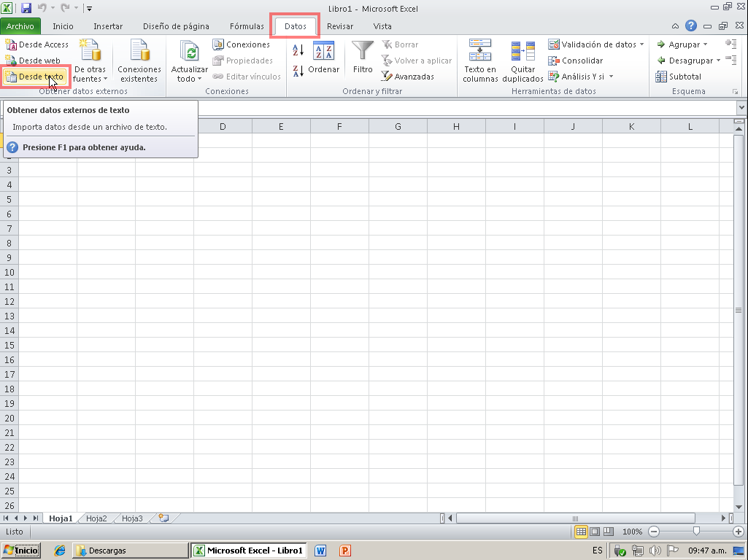Switch to the Insertar tab

[108, 26]
